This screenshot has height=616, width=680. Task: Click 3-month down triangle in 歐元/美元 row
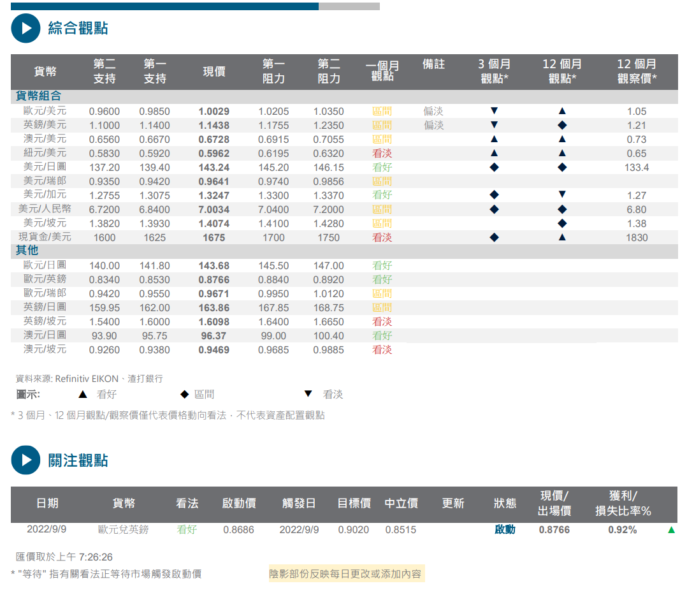point(494,111)
